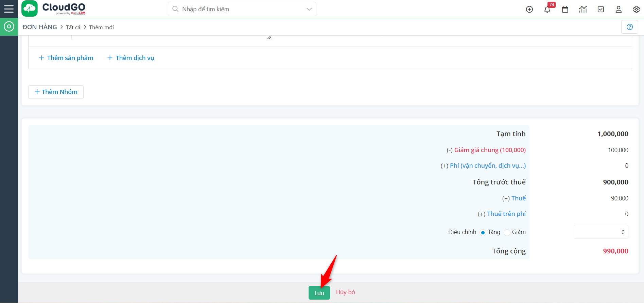The width and height of the screenshot is (644, 303).
Task: Click Thêm sản phẩm link
Action: (x=66, y=58)
